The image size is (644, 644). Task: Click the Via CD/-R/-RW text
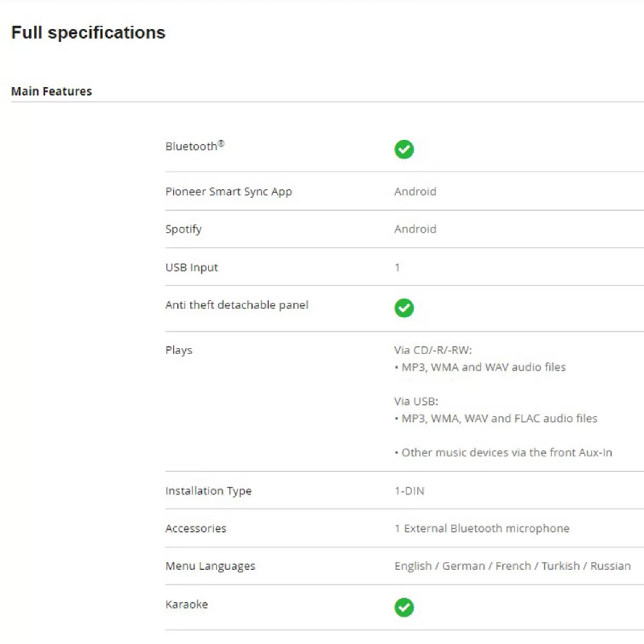coord(433,350)
